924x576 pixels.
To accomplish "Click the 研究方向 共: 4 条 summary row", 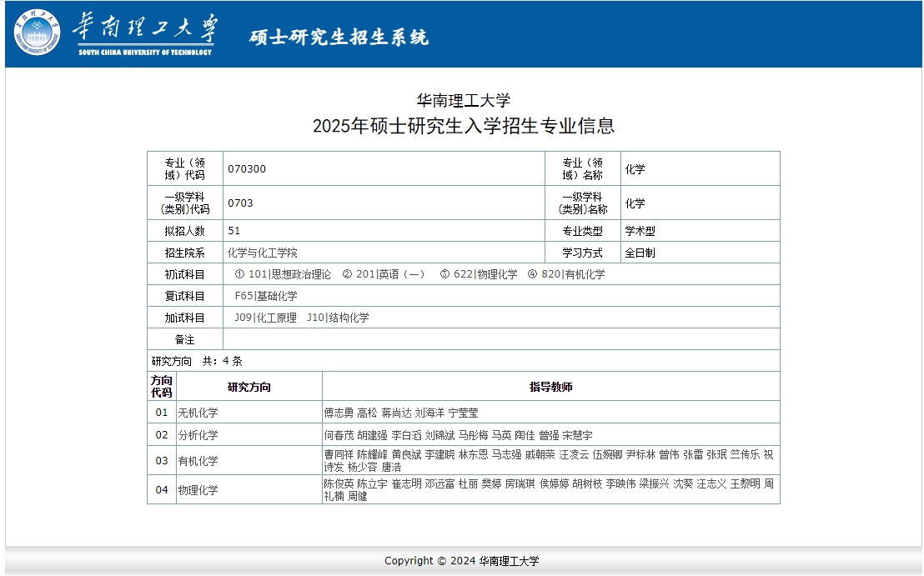I will tap(463, 361).
